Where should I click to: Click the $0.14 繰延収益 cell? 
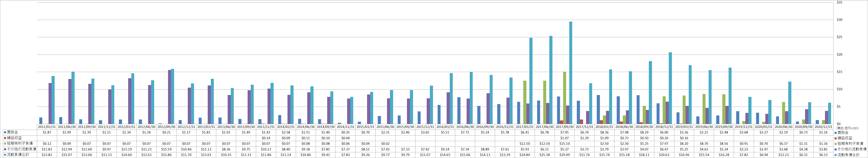(x=266, y=138)
